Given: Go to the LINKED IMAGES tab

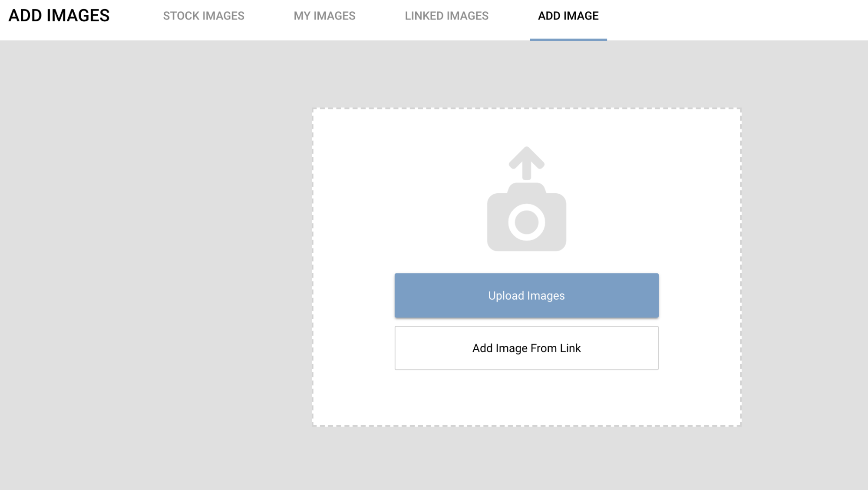Looking at the screenshot, I should click(447, 16).
